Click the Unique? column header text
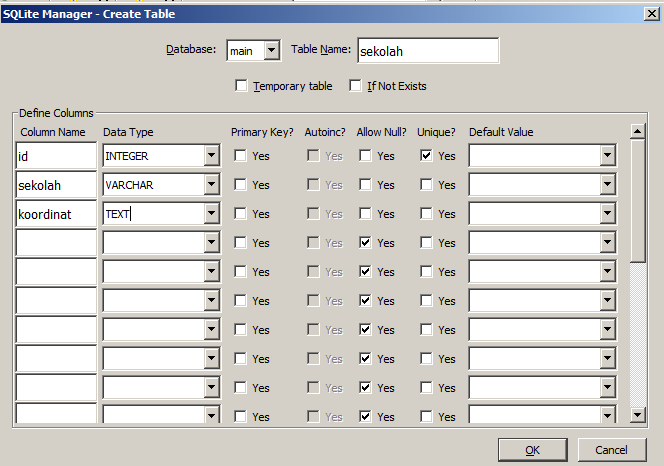Viewport: 664px width, 466px height. 436,132
